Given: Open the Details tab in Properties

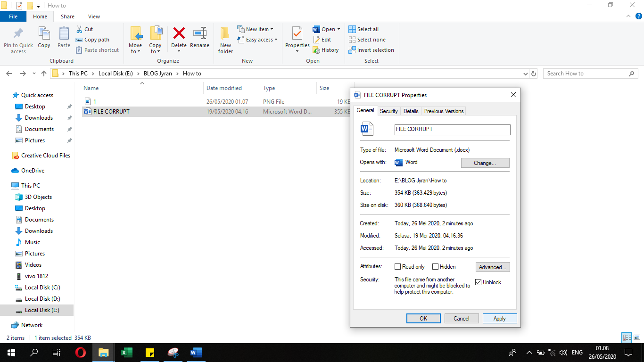Looking at the screenshot, I should [411, 111].
